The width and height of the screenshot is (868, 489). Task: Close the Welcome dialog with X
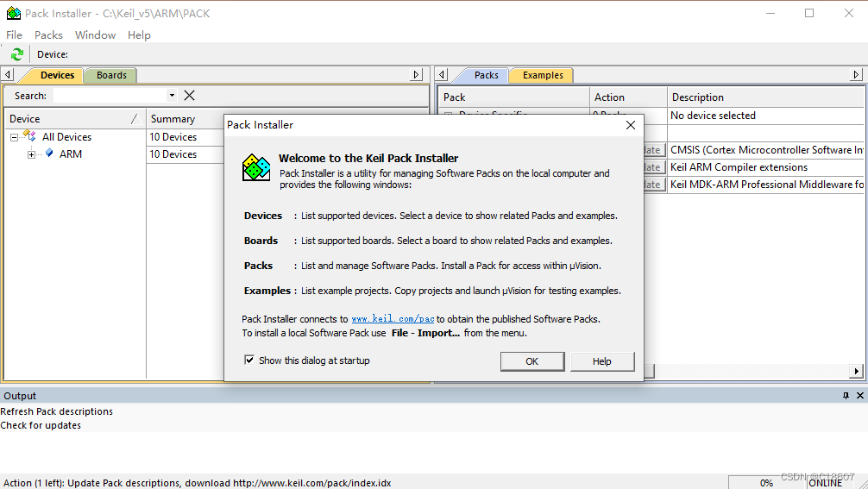631,125
